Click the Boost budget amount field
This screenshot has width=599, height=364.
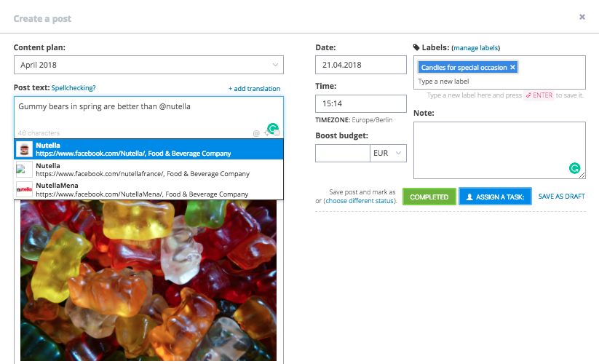click(x=343, y=153)
